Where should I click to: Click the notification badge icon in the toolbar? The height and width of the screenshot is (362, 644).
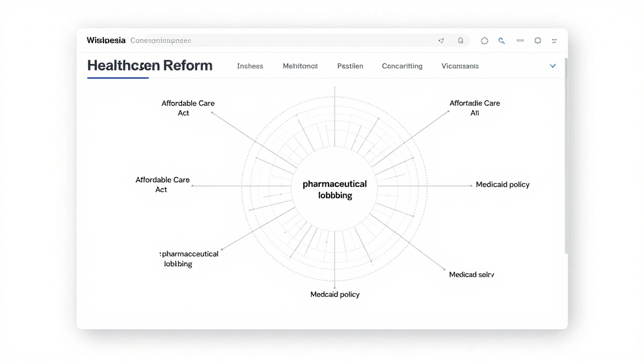coord(538,40)
